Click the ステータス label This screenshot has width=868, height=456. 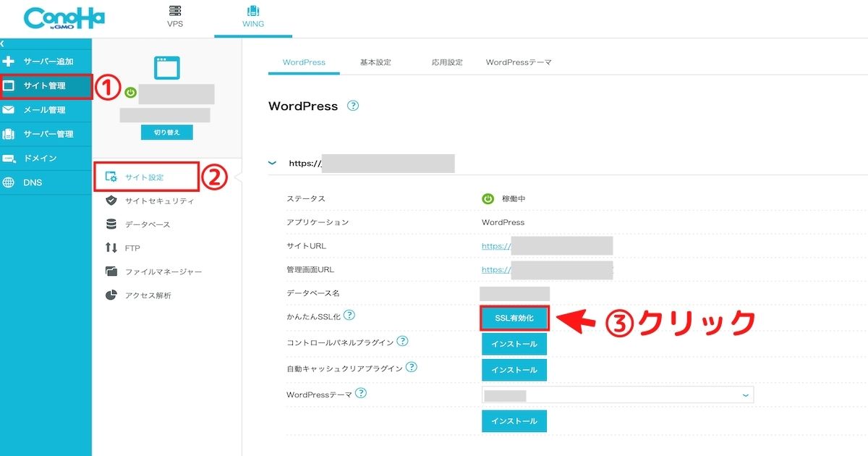306,199
